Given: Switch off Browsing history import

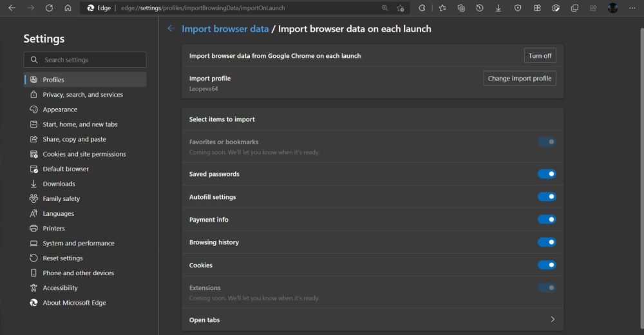Looking at the screenshot, I should pos(547,242).
